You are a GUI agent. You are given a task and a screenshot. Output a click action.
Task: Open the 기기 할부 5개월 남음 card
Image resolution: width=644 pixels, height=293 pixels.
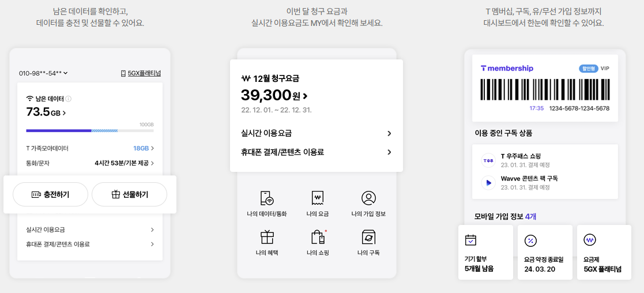(x=485, y=252)
